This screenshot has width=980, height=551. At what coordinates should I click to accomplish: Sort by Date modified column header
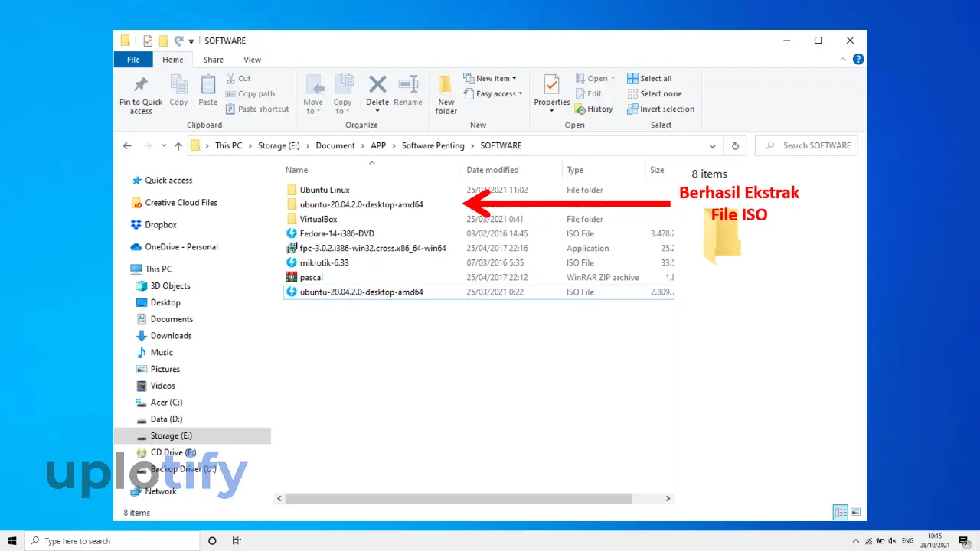tap(492, 170)
